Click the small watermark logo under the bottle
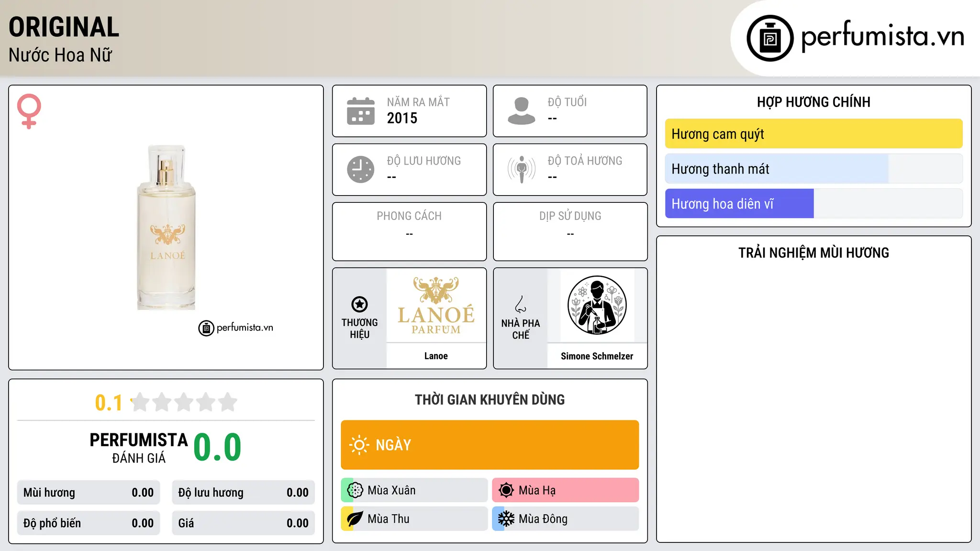This screenshot has width=980, height=551. click(236, 328)
